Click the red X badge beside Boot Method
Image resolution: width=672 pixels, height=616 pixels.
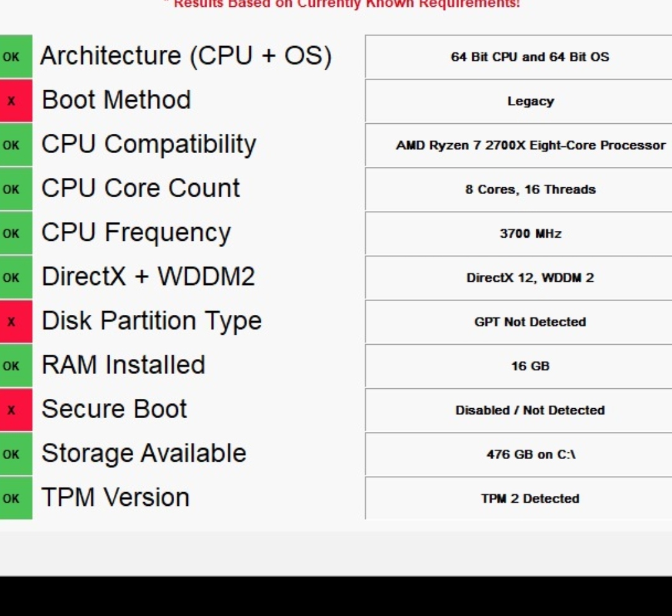[x=14, y=100]
